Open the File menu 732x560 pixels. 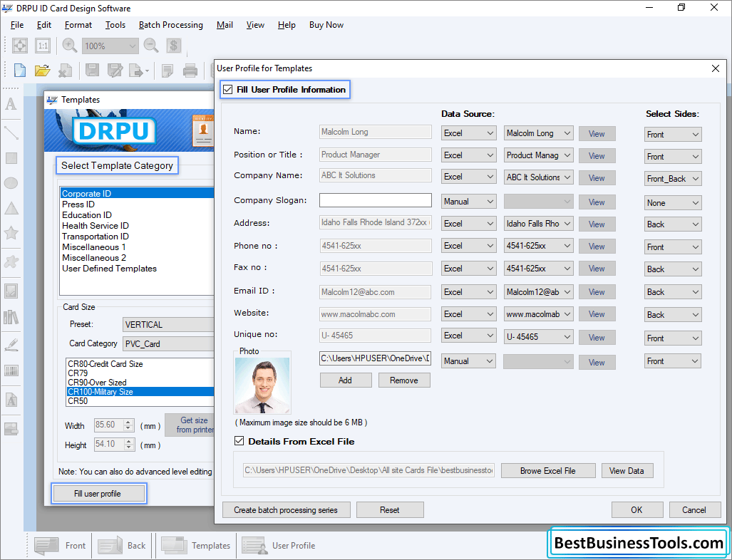[x=17, y=25]
